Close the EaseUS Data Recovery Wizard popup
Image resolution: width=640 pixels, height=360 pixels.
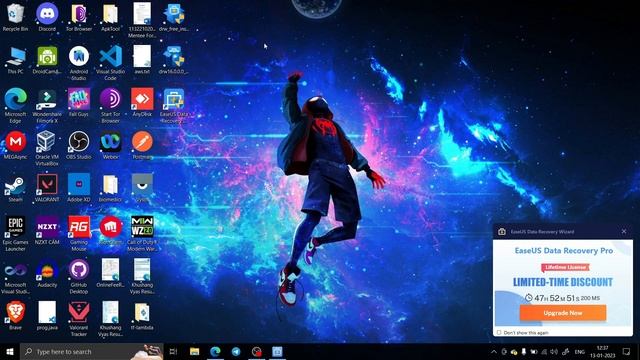[x=624, y=231]
